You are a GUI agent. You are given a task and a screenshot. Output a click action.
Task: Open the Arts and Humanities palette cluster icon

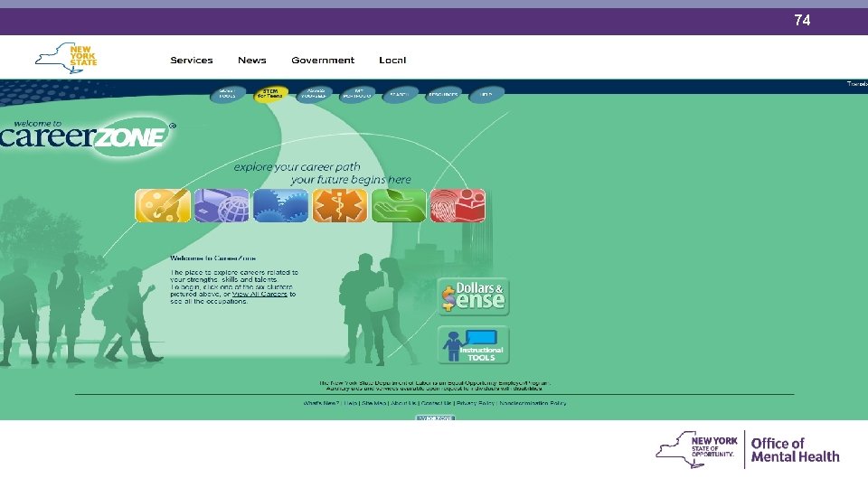[x=163, y=205]
